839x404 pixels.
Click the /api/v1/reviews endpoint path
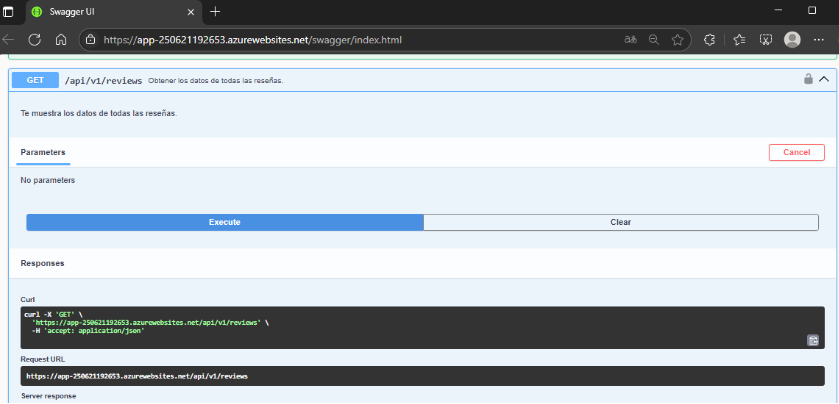[x=103, y=81]
